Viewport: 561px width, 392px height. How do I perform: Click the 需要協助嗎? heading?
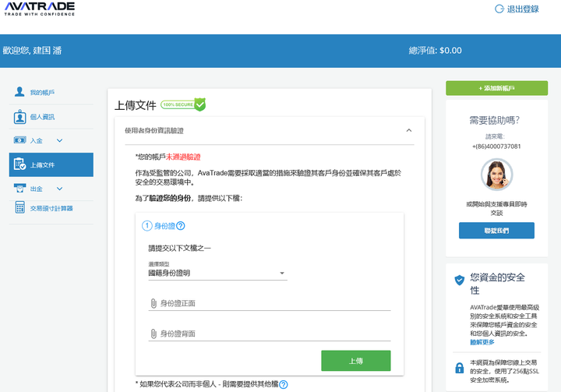[x=495, y=120]
